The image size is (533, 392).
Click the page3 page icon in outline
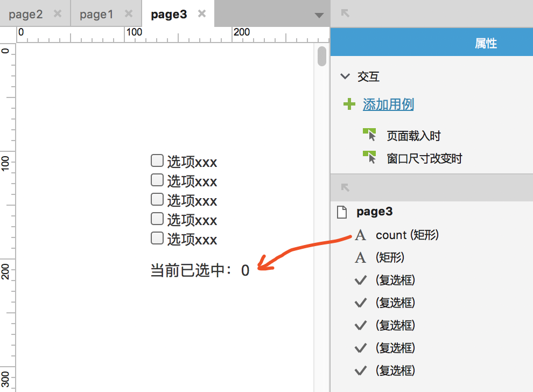(x=342, y=212)
